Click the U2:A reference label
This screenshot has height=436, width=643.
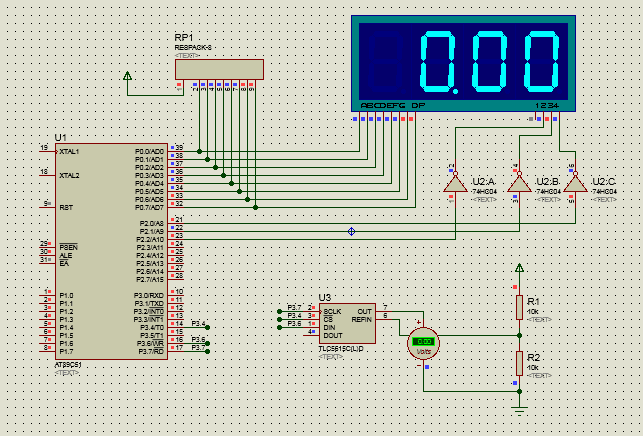pyautogui.click(x=483, y=182)
